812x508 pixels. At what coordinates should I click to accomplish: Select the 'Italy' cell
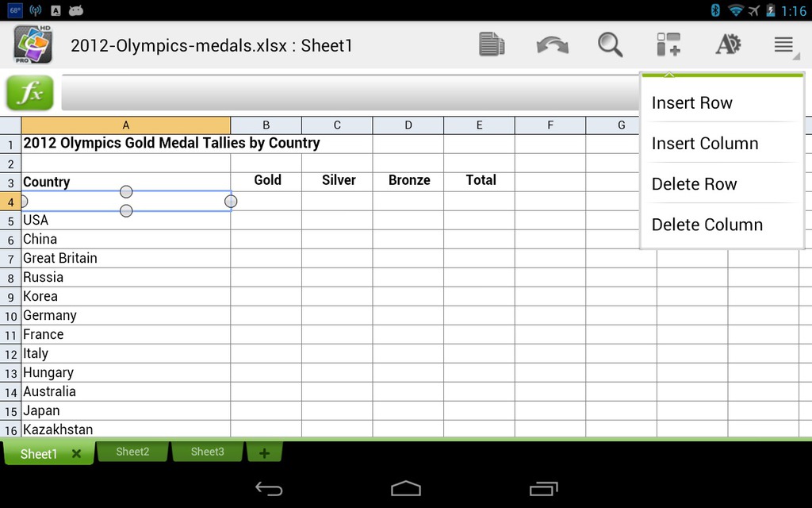tap(126, 353)
